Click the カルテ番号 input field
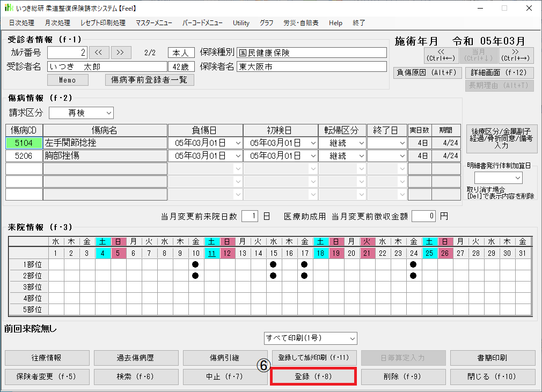 point(67,53)
